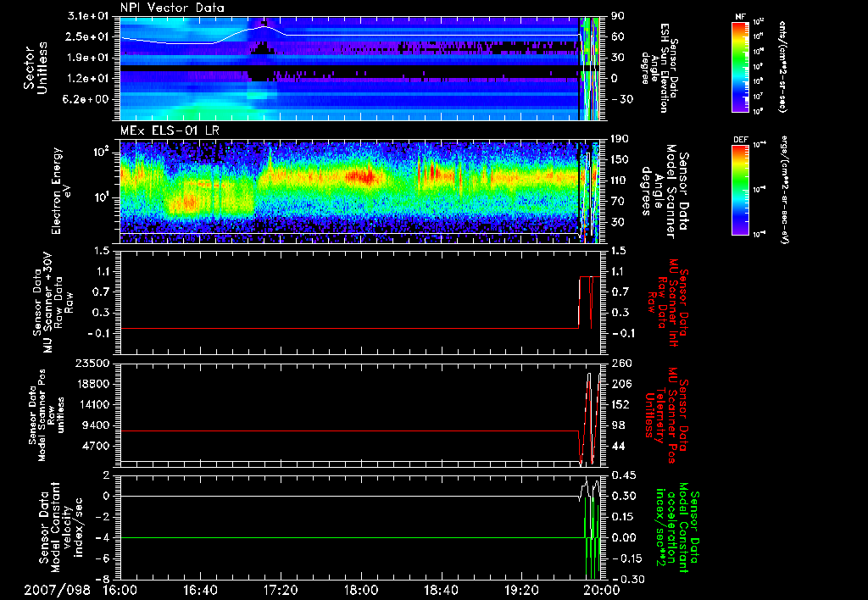Click the 'cnts/(cm**2-sr-sec)' units label

click(x=782, y=67)
